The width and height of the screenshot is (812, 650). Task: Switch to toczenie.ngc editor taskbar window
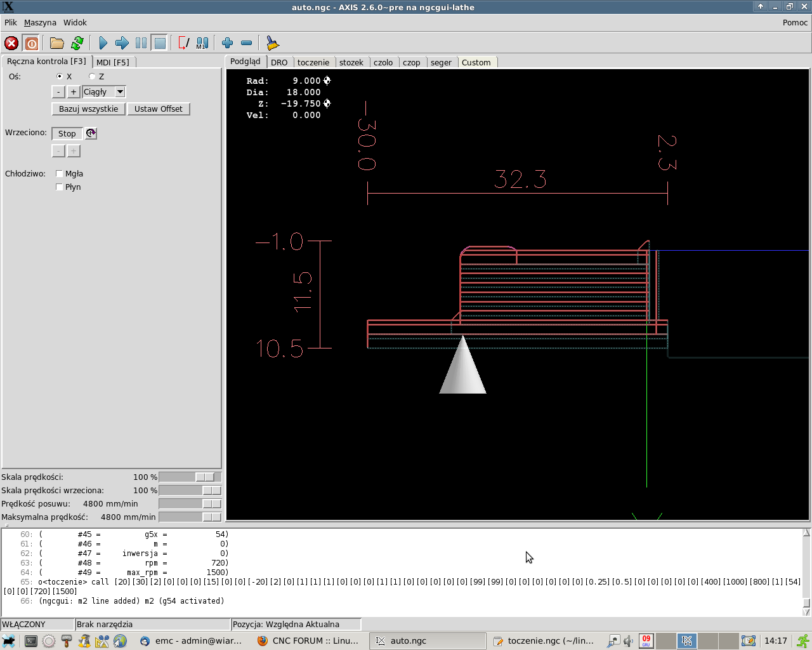click(544, 641)
